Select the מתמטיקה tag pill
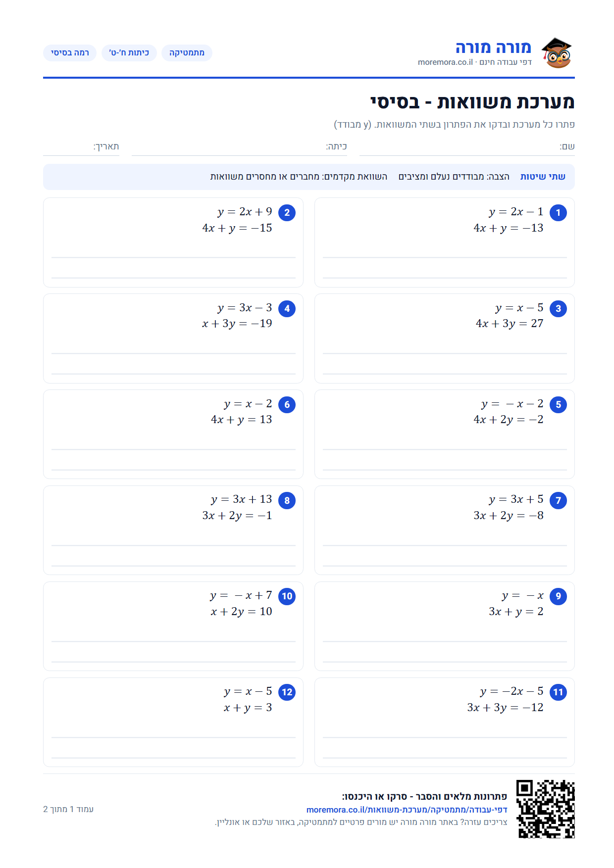Image resolution: width=614 pixels, height=868 pixels. pyautogui.click(x=187, y=53)
